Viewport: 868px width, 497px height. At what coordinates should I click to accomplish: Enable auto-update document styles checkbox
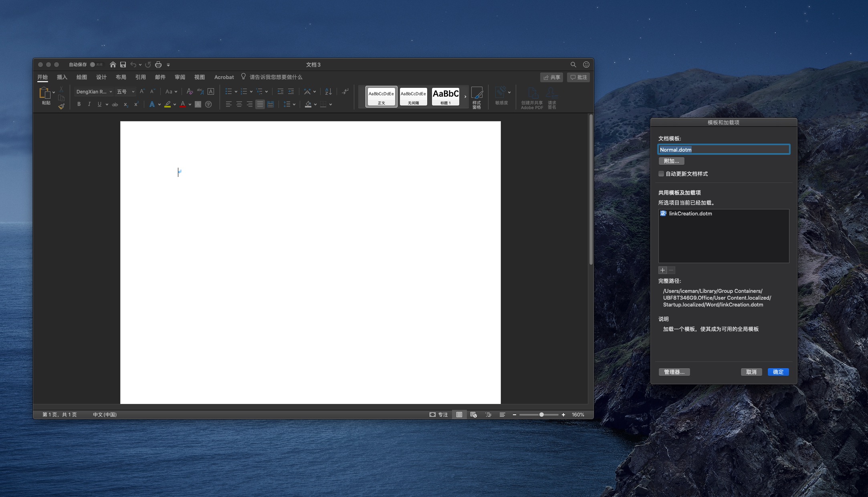(x=661, y=174)
